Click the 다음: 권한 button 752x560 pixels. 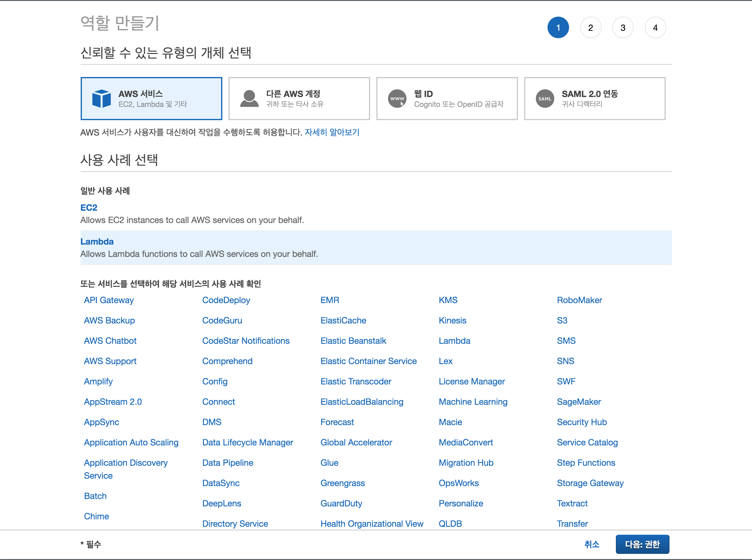[x=642, y=544]
